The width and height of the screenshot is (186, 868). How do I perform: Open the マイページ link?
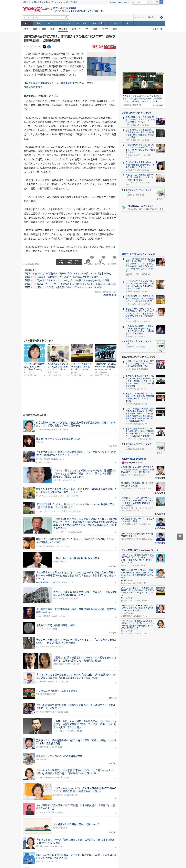pos(139,18)
